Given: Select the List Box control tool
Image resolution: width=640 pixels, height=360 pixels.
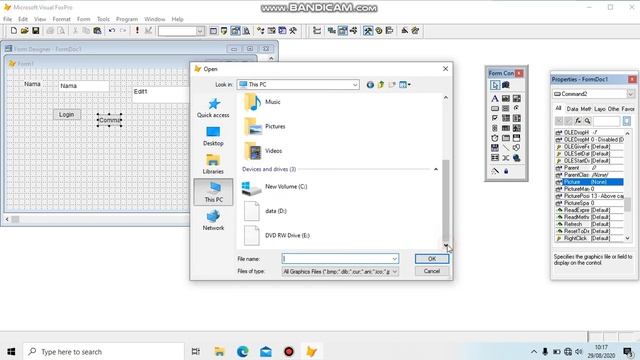Looking at the screenshot, I should (x=516, y=118).
